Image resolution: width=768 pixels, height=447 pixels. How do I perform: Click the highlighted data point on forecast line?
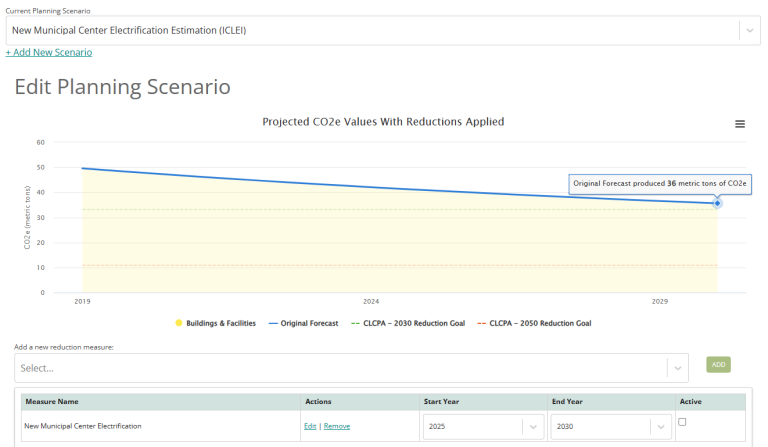[717, 203]
